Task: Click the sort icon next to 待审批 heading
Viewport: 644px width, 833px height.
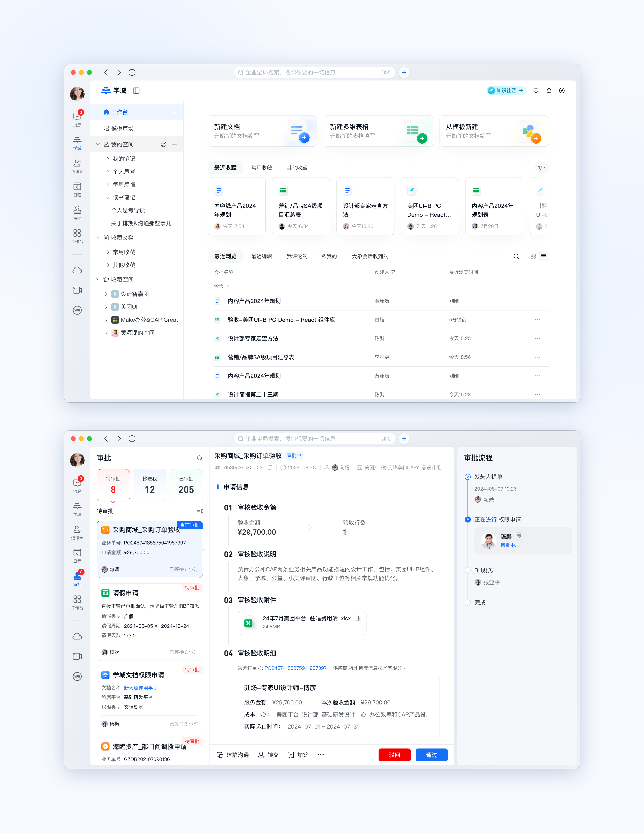Action: (199, 511)
